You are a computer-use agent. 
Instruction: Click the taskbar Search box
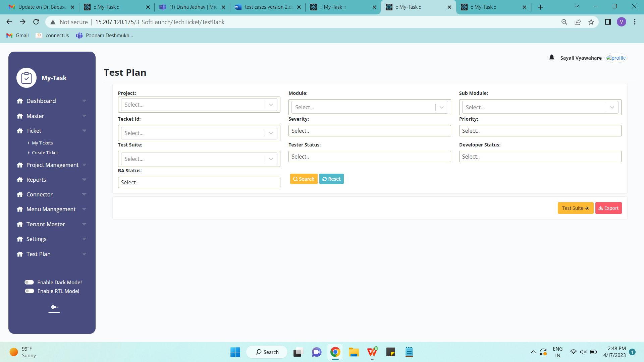(x=267, y=352)
